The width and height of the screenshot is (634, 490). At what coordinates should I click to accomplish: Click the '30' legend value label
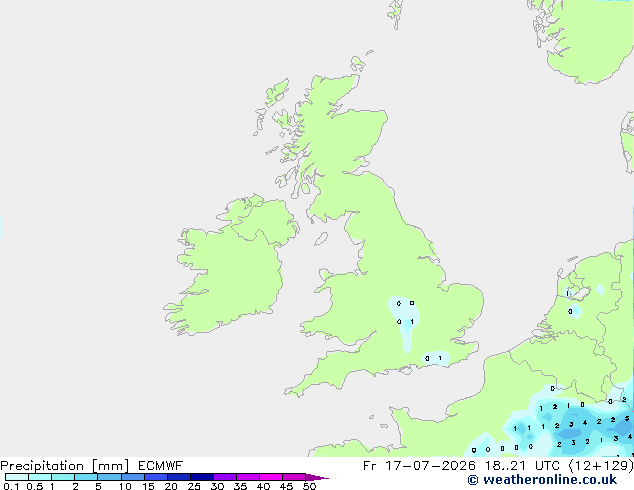(x=217, y=486)
